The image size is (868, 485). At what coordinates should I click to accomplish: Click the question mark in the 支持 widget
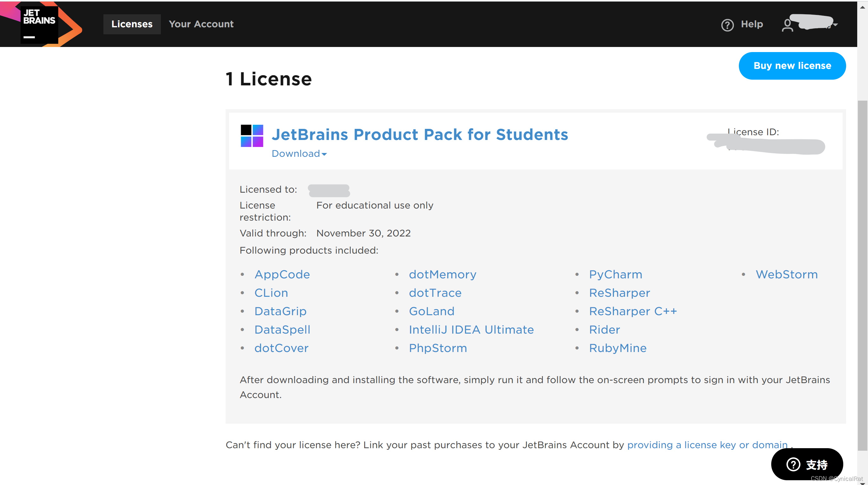[793, 464]
